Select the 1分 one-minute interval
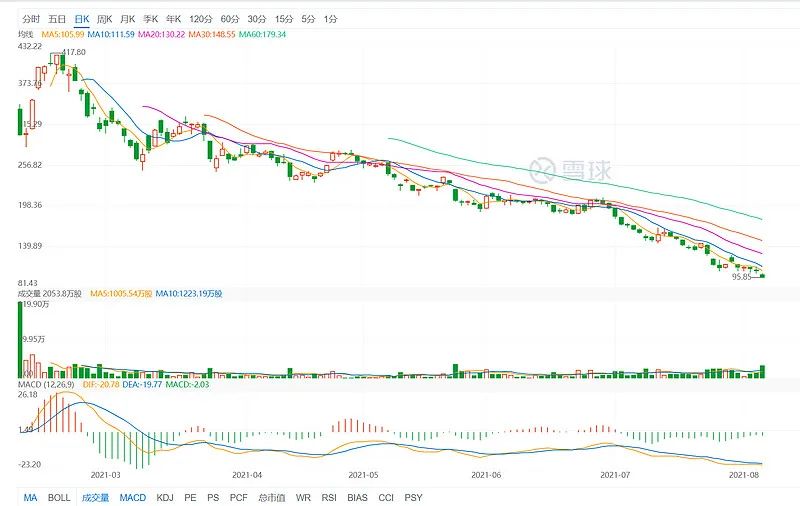Screen dimensions: 800x506 tap(330, 19)
